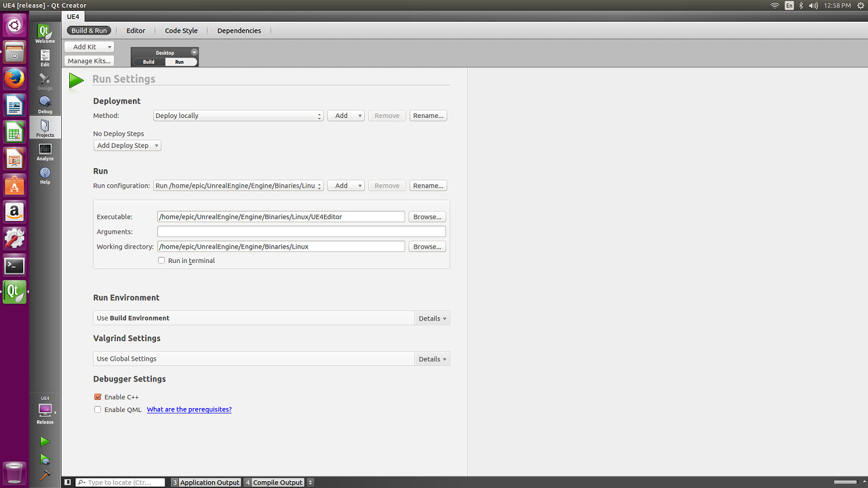
Task: Click the Arguments input field
Action: pyautogui.click(x=302, y=232)
